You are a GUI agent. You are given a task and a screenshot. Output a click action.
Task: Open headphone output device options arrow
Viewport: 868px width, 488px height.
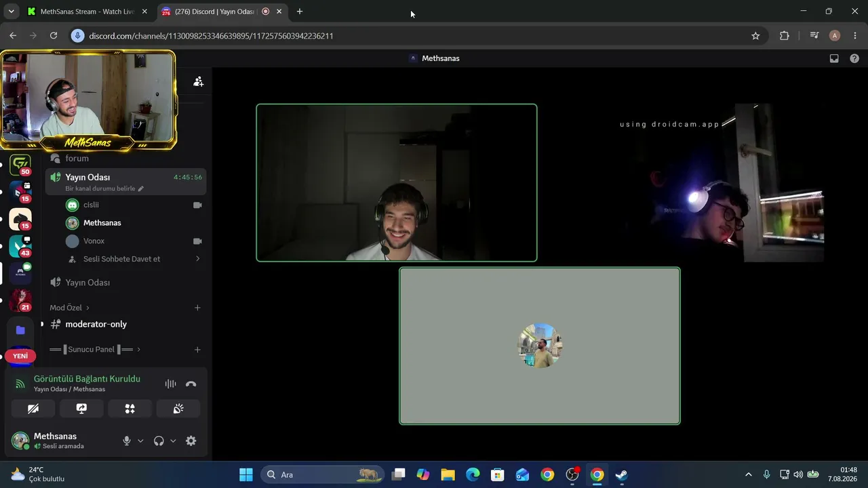173,441
